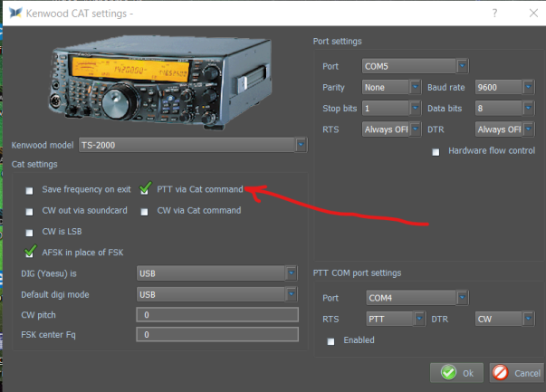Enable Save frequency on exit checkbox
546x392 pixels.
click(30, 190)
